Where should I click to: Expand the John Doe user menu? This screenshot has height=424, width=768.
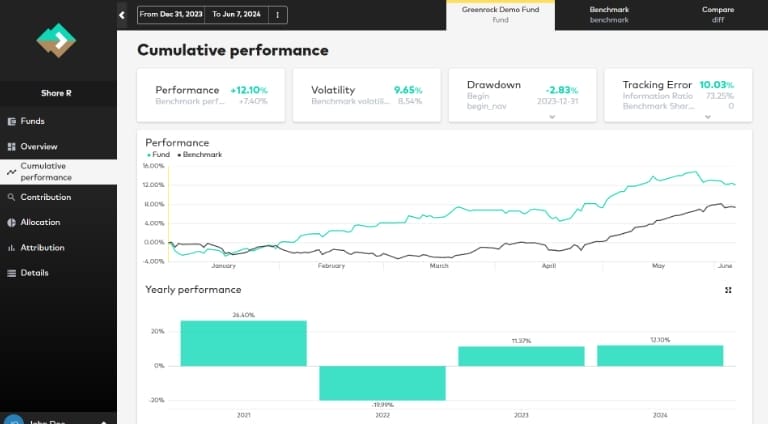[103, 421]
